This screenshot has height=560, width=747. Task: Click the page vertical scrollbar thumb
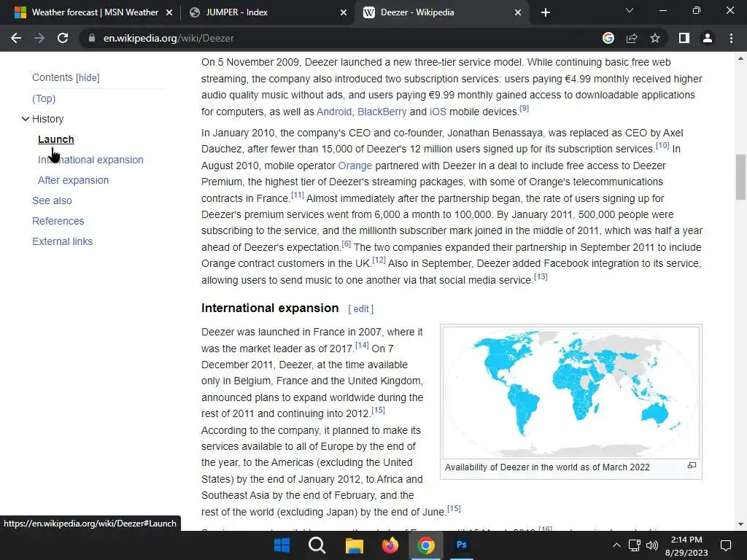[x=741, y=177]
